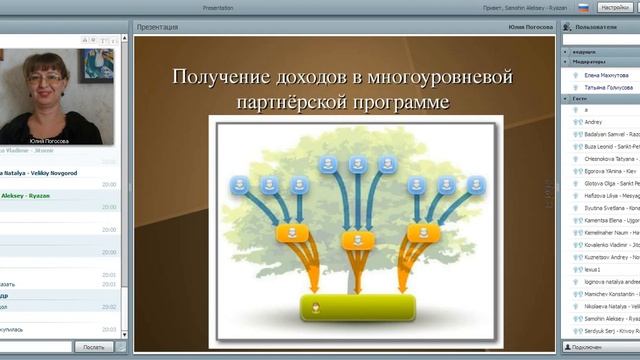The height and width of the screenshot is (360, 640).
Task: Click the chat scrollbar down arrow
Action: tap(124, 335)
